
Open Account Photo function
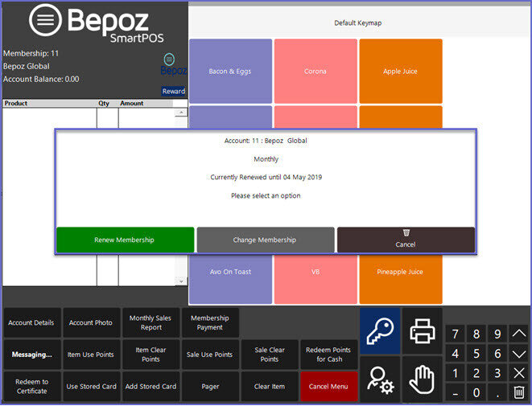point(91,322)
